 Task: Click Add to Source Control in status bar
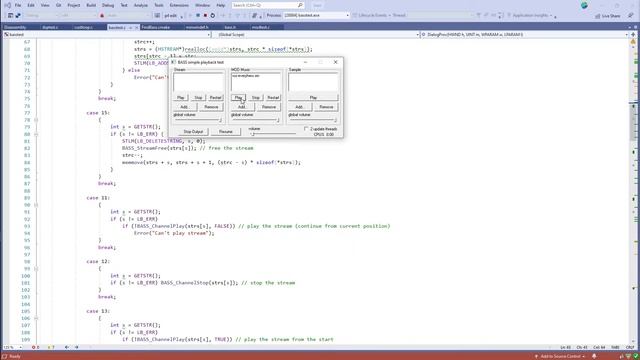point(560,356)
